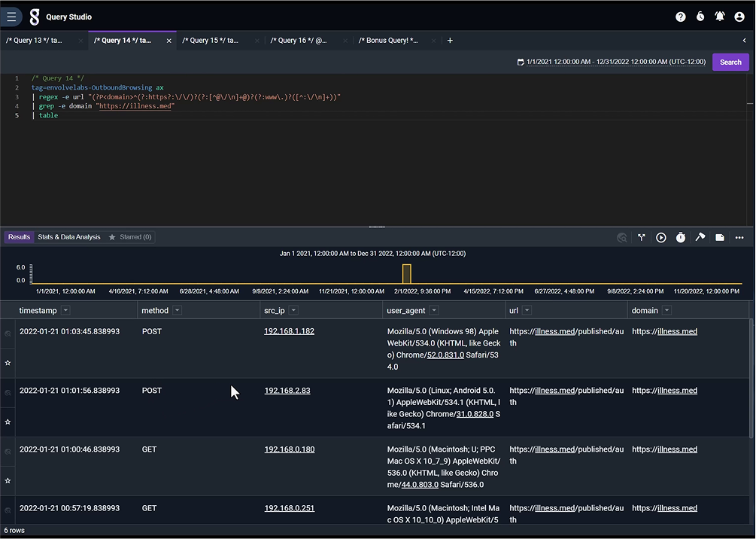The height and width of the screenshot is (539, 756).
Task: Open the timestamp column dropdown
Action: pyautogui.click(x=65, y=310)
